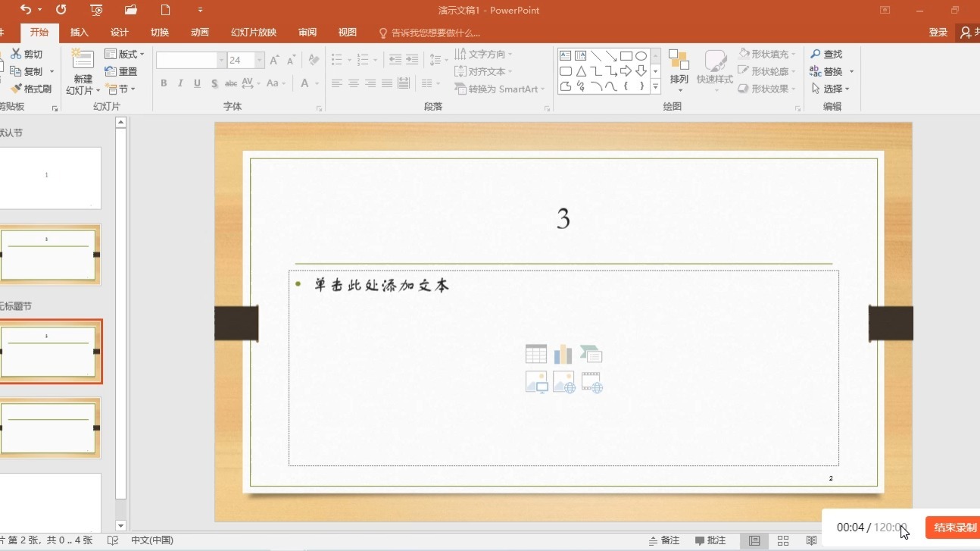Image resolution: width=980 pixels, height=551 pixels.
Task: Toggle Italic formatting
Action: (180, 83)
